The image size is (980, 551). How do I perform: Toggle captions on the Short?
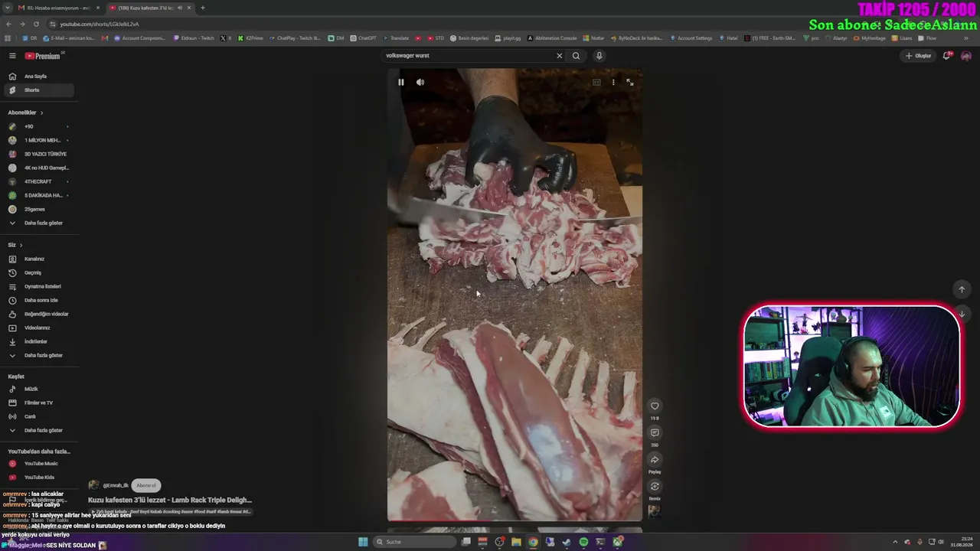pos(596,82)
